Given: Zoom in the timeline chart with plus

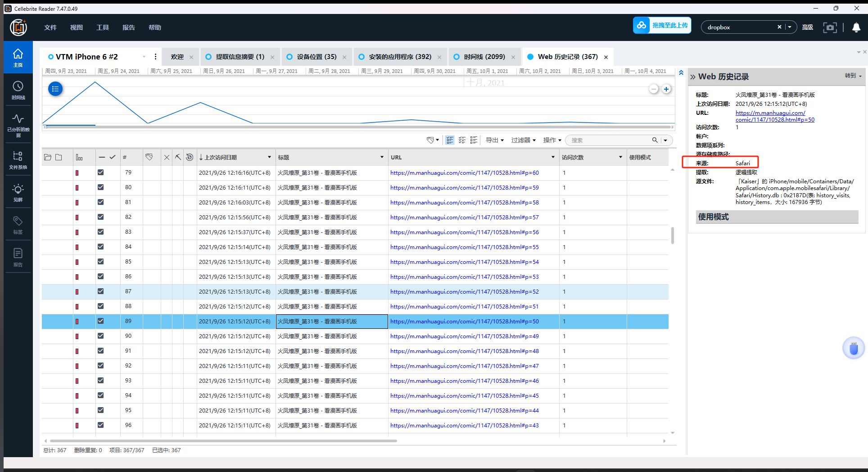Looking at the screenshot, I should pyautogui.click(x=666, y=89).
